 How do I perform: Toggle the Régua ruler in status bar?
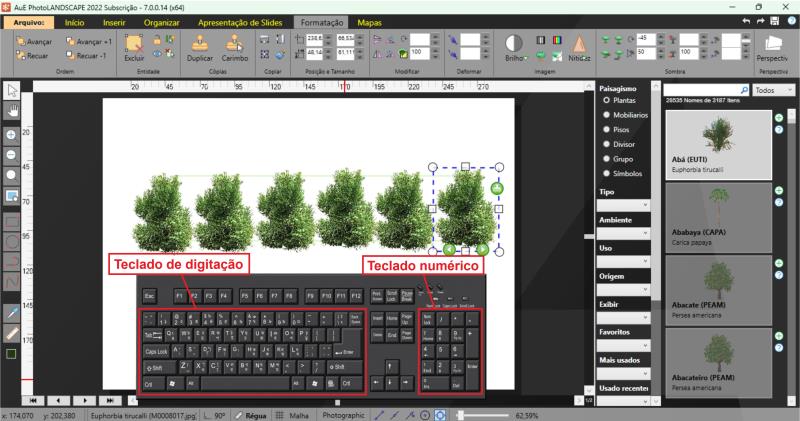point(251,415)
